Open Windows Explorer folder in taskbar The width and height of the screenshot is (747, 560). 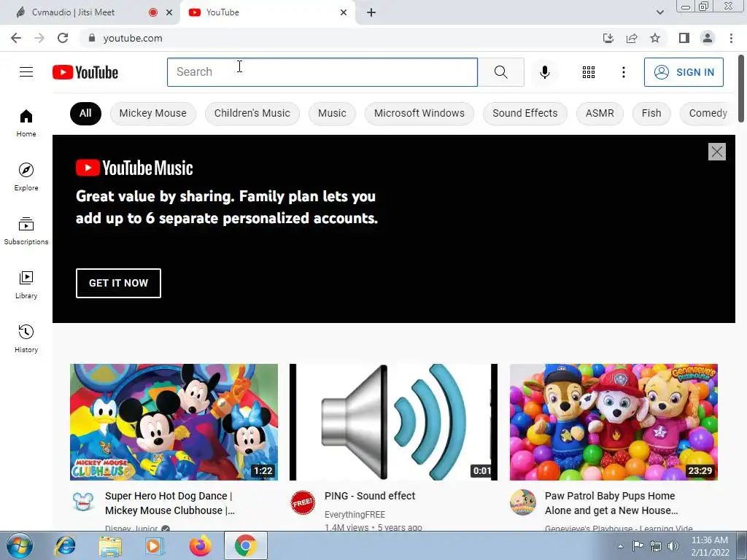click(x=111, y=545)
